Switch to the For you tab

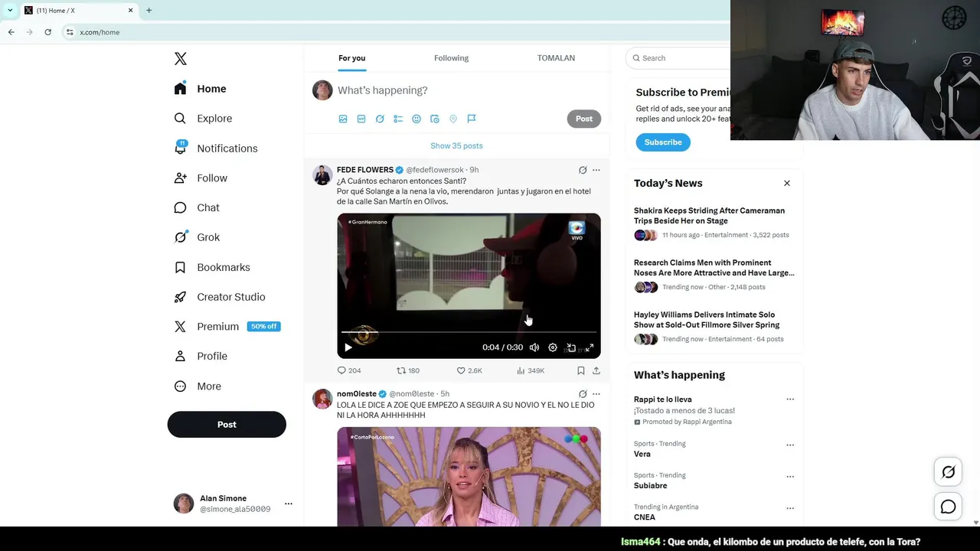351,58
